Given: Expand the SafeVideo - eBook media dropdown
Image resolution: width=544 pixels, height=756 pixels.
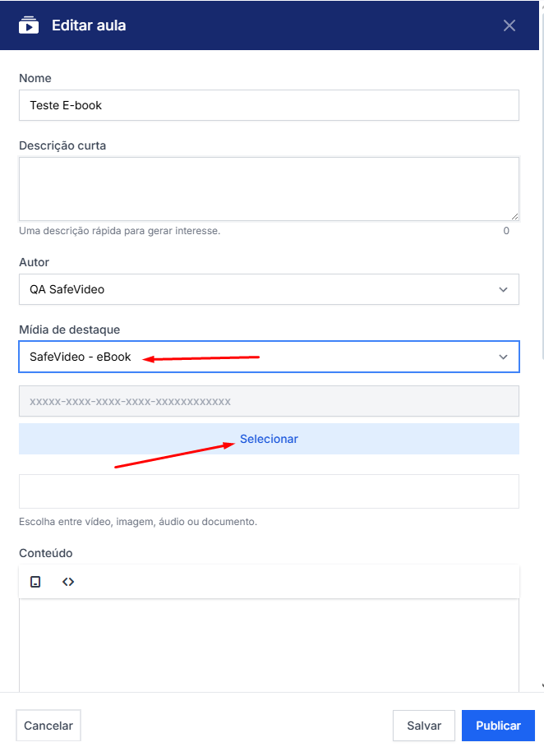Looking at the screenshot, I should (x=247, y=357).
